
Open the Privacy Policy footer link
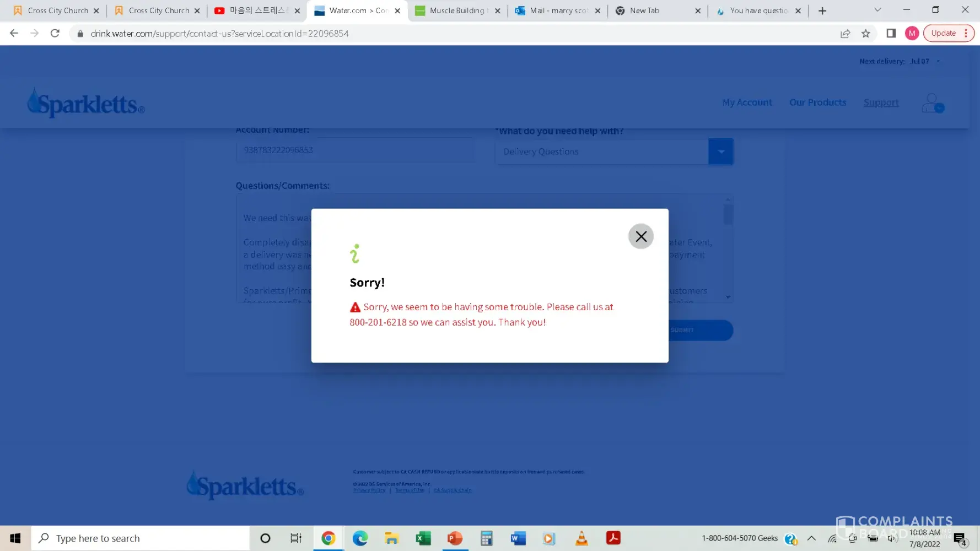click(x=369, y=490)
